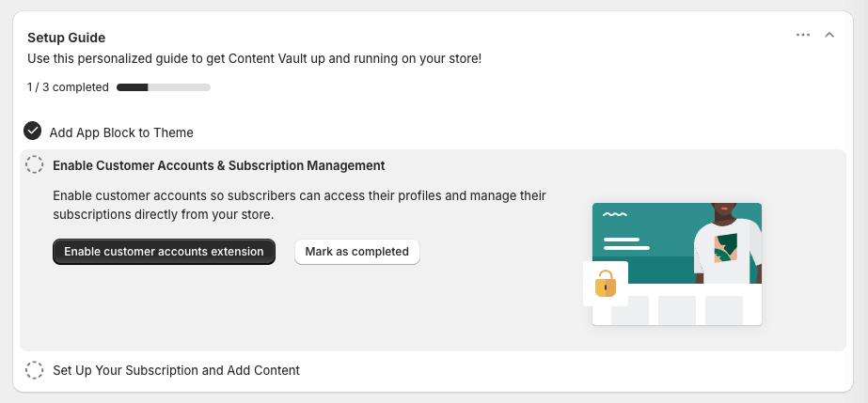Image resolution: width=868 pixels, height=403 pixels.
Task: Click the leaf print on the t-shirt
Action: [x=726, y=248]
